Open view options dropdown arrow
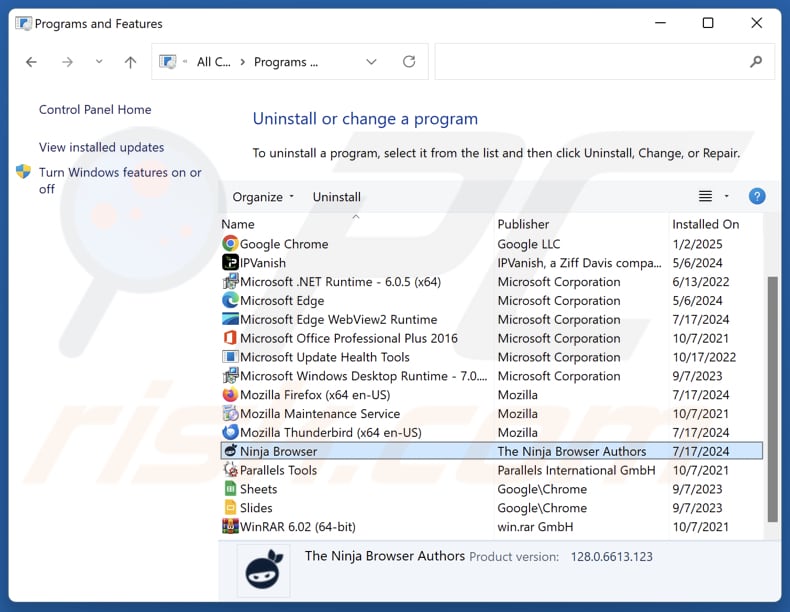 [x=727, y=196]
